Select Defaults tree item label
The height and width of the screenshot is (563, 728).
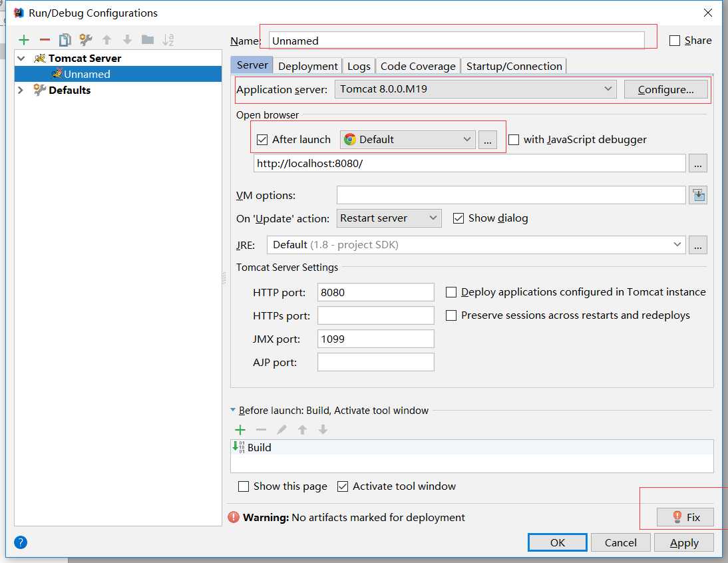tap(70, 90)
